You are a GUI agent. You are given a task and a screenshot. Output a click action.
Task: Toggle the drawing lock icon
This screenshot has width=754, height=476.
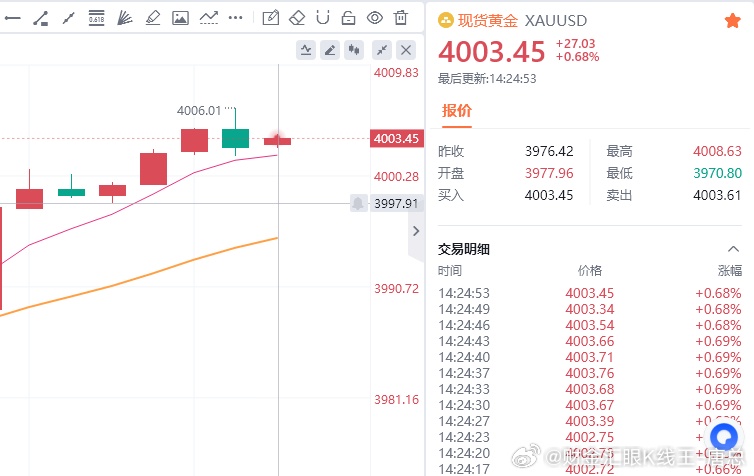click(349, 18)
